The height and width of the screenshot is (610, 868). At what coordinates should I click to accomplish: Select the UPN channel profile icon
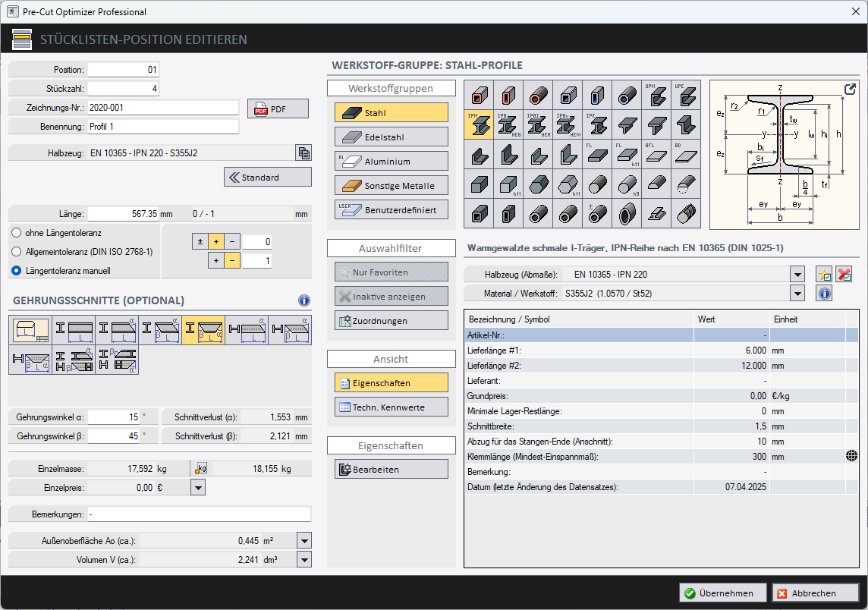pos(656,95)
